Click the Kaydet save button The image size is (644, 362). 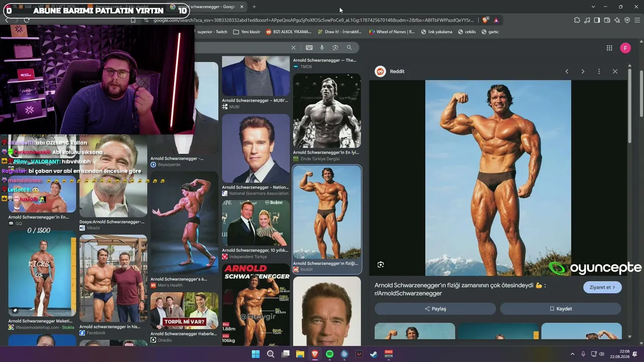click(560, 309)
